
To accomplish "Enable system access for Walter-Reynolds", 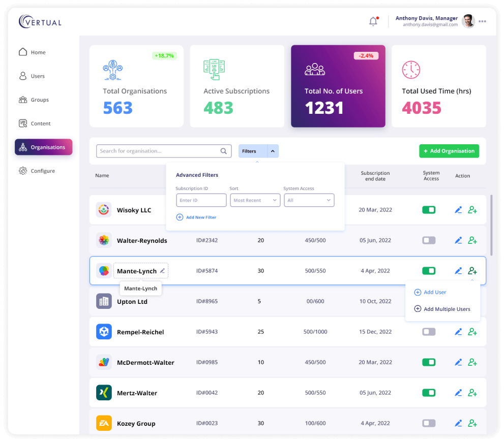I will point(429,240).
